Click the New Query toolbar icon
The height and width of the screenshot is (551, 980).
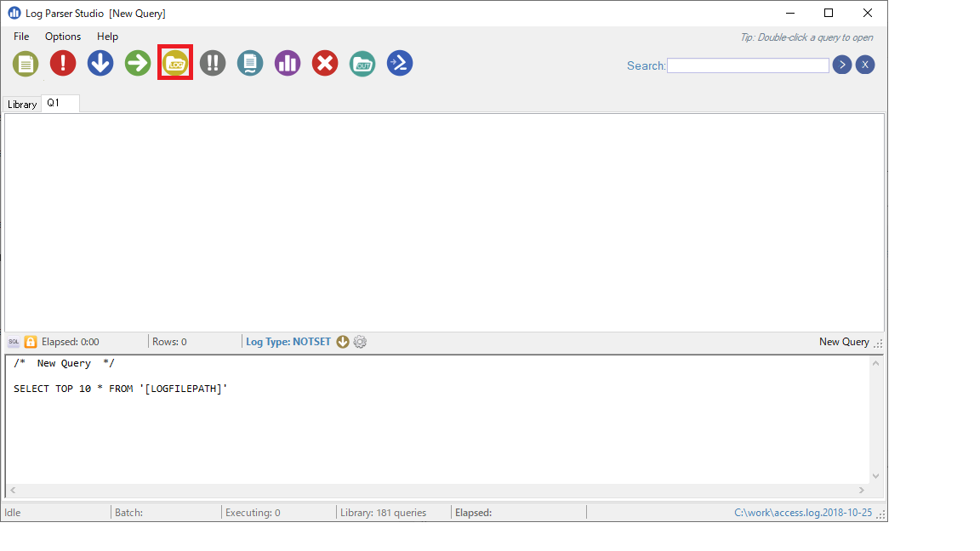tap(26, 64)
